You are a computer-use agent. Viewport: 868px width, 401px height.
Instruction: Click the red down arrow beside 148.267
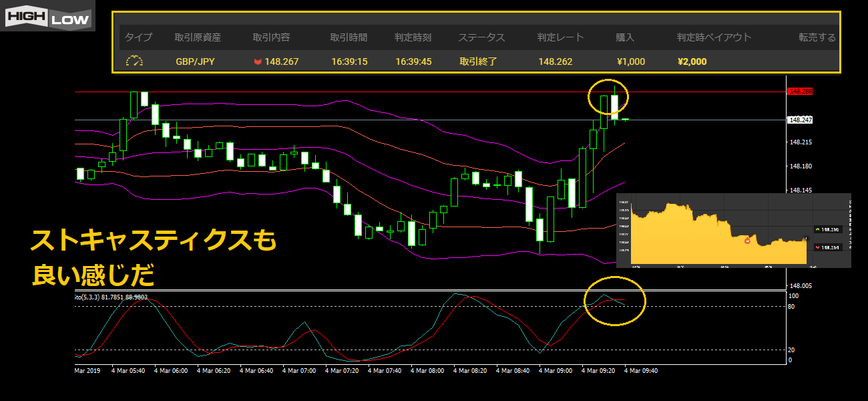[x=257, y=62]
